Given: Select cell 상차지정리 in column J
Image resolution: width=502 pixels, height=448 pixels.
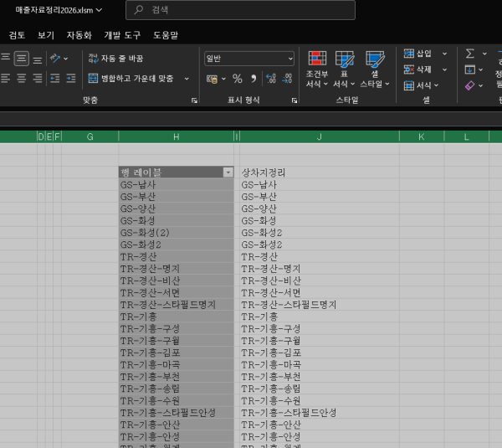Looking at the screenshot, I should 320,173.
